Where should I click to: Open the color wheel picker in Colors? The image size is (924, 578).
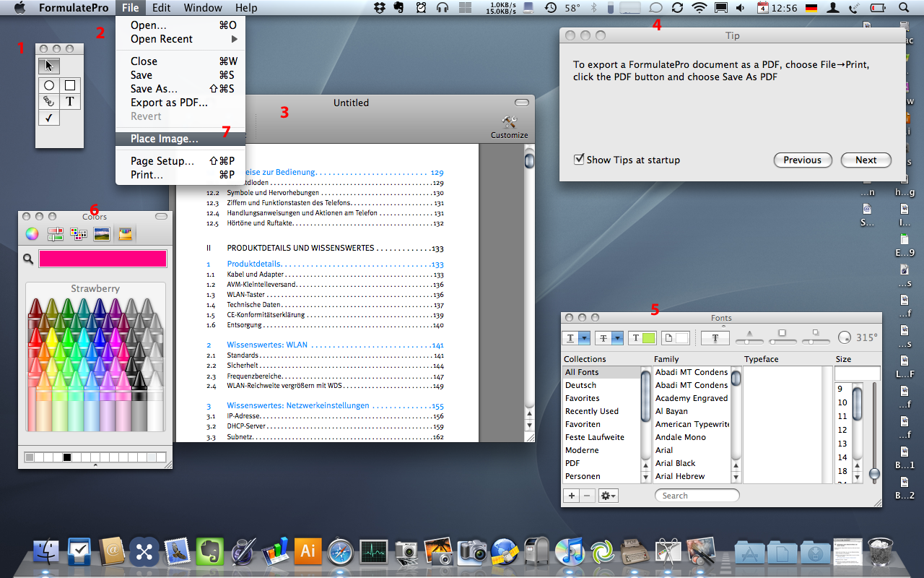pos(32,233)
